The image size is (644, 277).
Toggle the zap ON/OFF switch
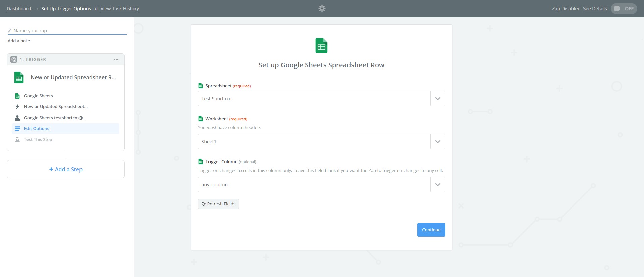(x=624, y=9)
